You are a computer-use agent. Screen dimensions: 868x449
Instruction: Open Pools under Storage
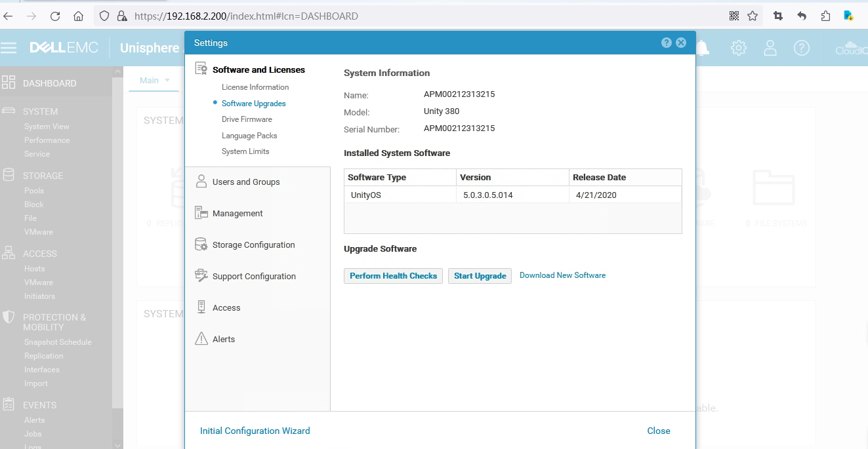click(x=34, y=191)
